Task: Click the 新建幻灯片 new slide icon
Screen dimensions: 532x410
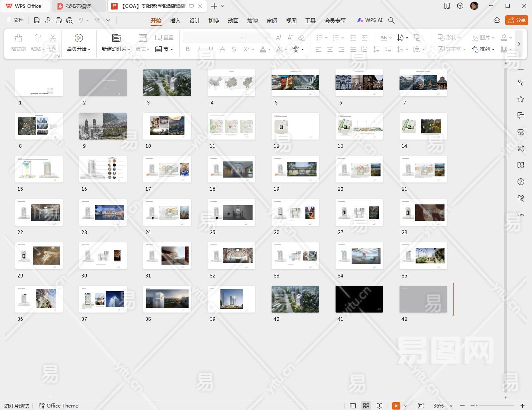Action: [x=116, y=38]
